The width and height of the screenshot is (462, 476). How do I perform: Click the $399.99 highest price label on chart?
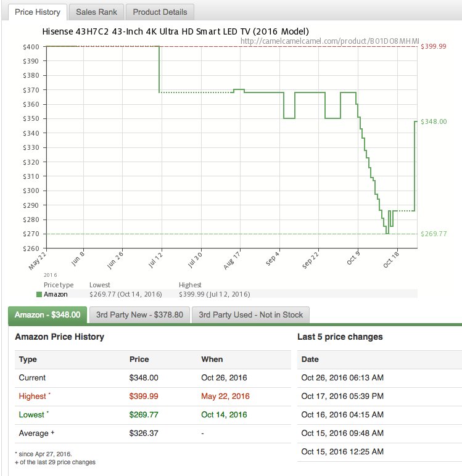pos(434,46)
